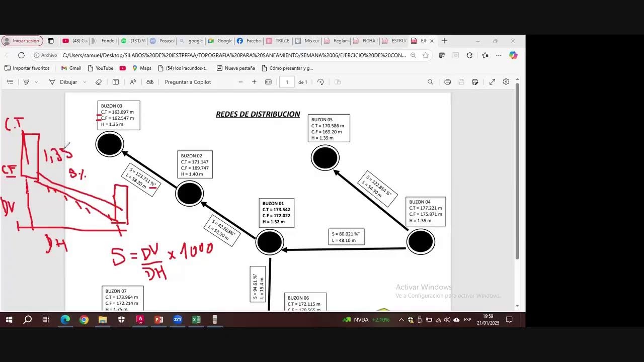Viewport: 644px width, 362px height.
Task: Select the eraser tool
Action: coord(99,82)
